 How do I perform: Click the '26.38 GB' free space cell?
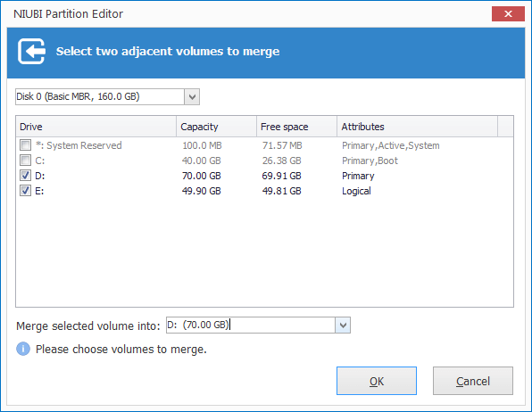281,161
